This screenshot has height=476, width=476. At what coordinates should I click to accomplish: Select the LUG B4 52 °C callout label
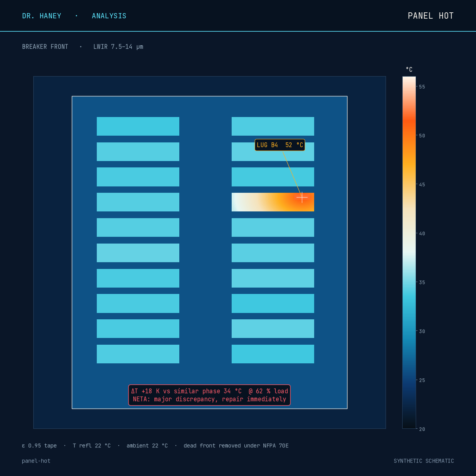(280, 145)
